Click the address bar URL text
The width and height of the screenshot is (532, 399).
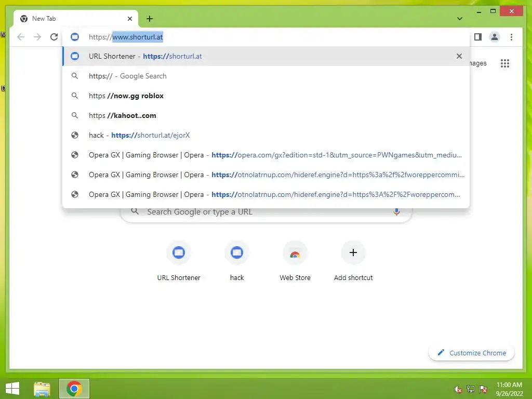point(126,37)
